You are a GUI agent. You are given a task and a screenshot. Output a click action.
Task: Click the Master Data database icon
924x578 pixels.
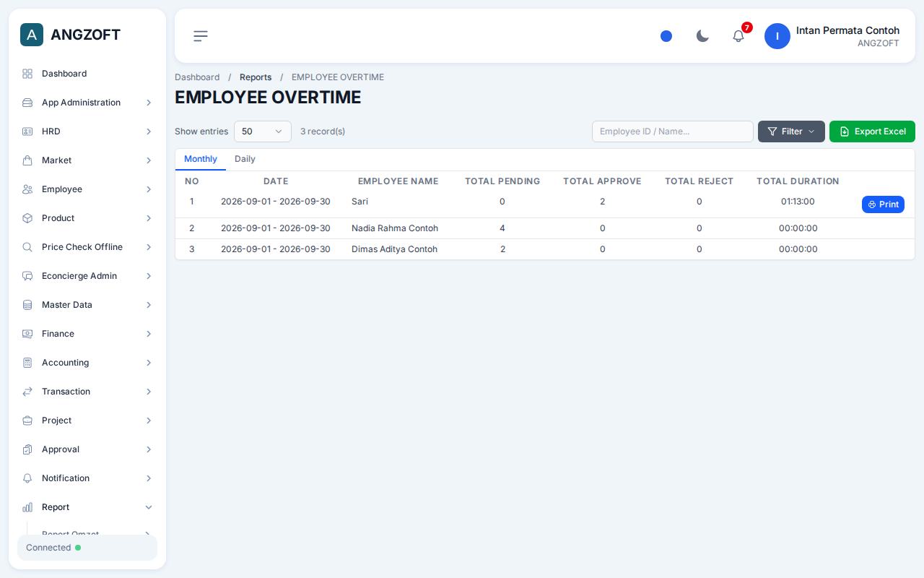click(27, 305)
